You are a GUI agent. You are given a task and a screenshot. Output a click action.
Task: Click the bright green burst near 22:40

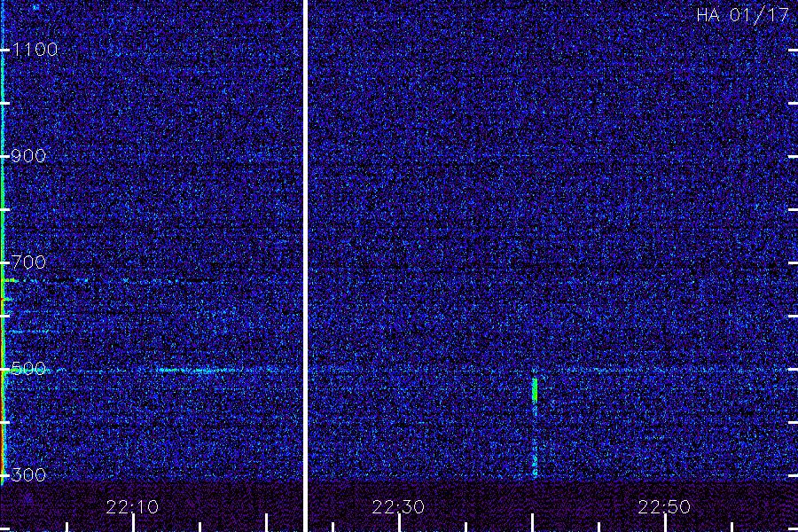pyautogui.click(x=535, y=390)
